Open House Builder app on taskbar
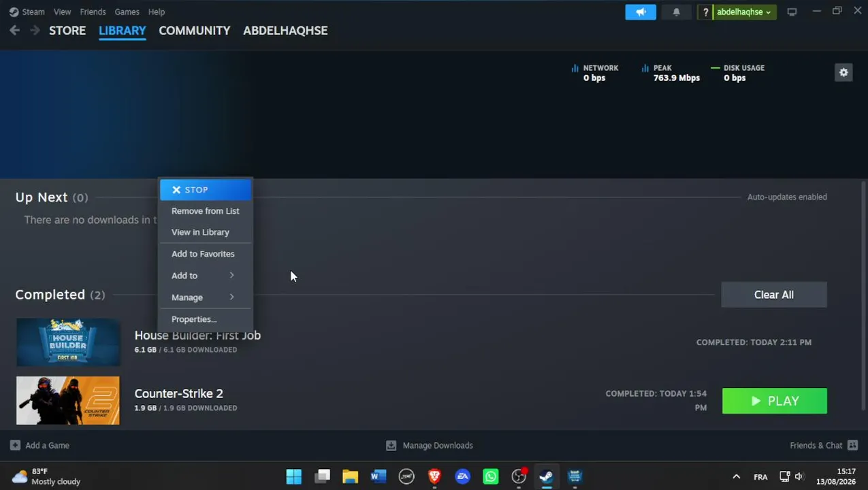Viewport: 868px width, 490px height. pyautogui.click(x=575, y=476)
